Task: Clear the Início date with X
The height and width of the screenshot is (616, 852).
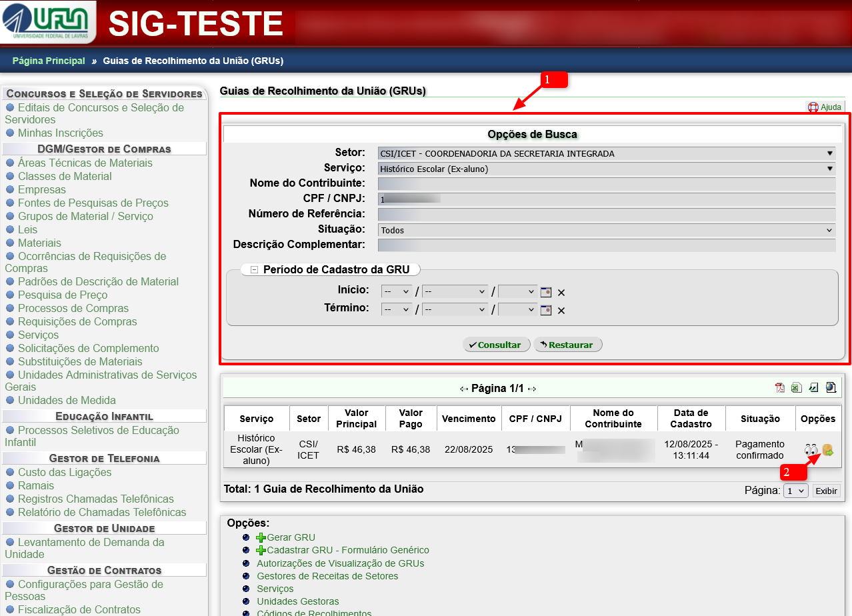Action: pos(561,293)
